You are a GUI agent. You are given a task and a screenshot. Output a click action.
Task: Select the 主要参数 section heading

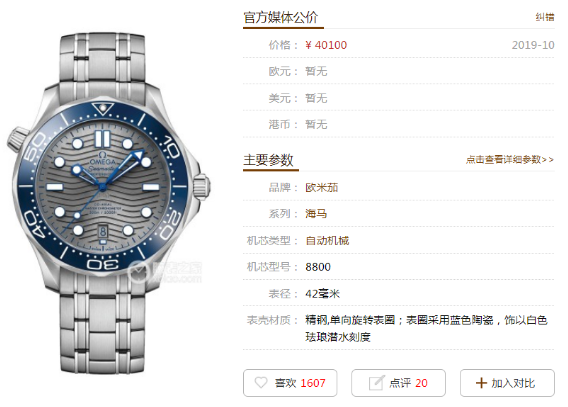[x=268, y=160]
